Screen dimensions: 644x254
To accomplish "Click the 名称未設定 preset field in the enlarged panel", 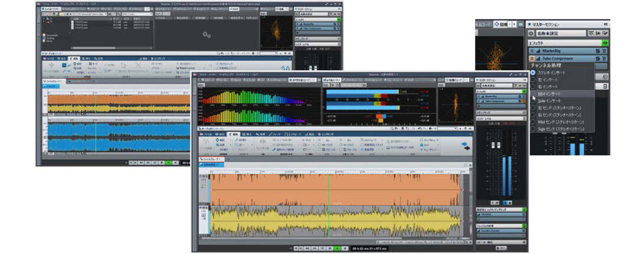I will [561, 33].
